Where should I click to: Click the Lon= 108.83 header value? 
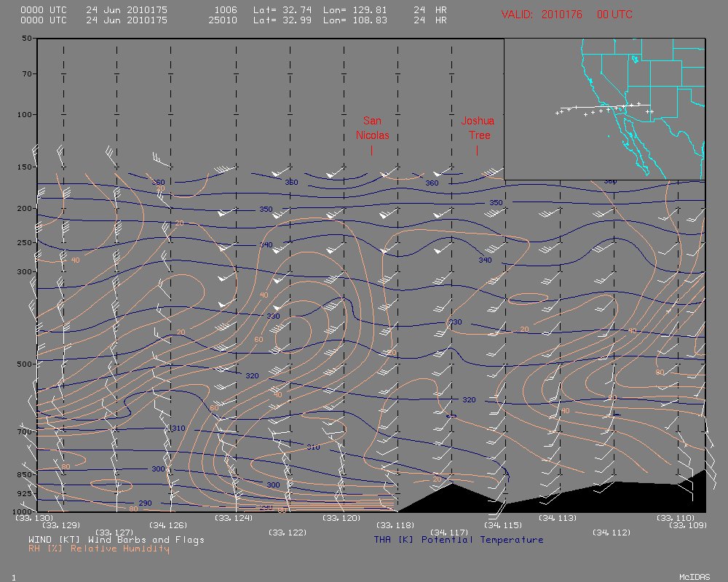coord(355,20)
